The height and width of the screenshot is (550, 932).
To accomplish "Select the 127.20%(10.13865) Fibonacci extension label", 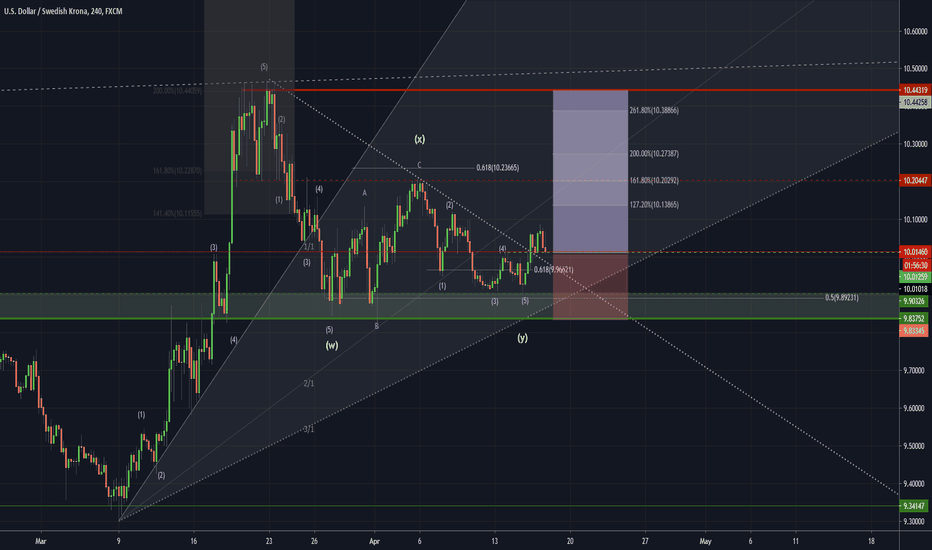I will (x=654, y=205).
